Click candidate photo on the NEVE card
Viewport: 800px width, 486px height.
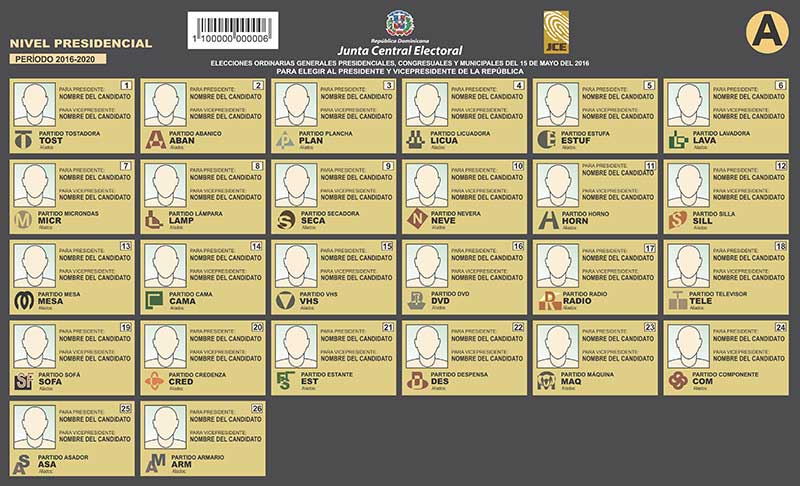coord(427,185)
